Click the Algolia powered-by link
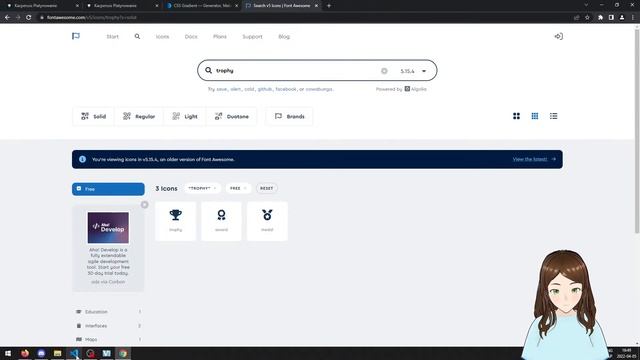 coord(416,89)
